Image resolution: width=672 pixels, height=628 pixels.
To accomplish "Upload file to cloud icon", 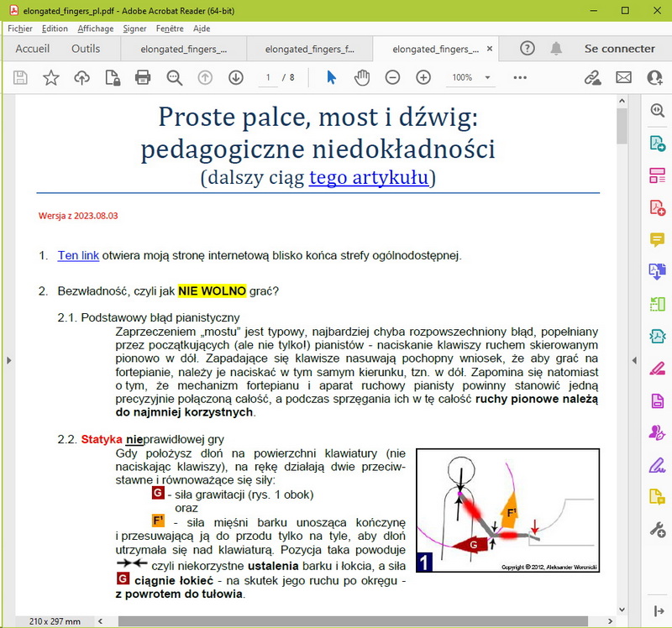I will pyautogui.click(x=81, y=77).
